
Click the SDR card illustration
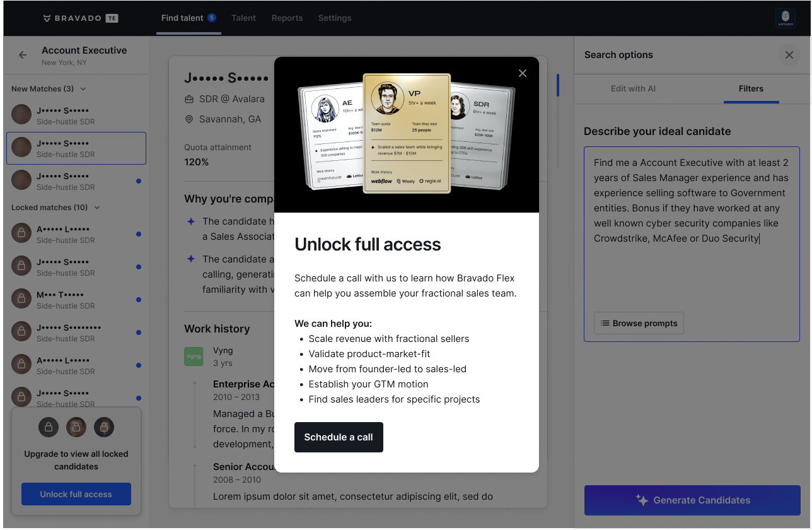482,135
